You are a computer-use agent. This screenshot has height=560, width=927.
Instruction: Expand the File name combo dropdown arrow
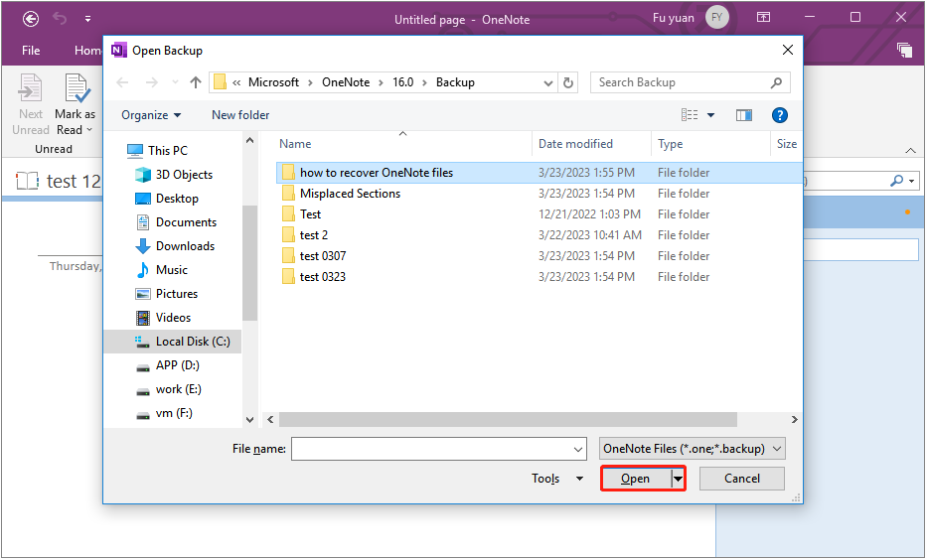578,450
